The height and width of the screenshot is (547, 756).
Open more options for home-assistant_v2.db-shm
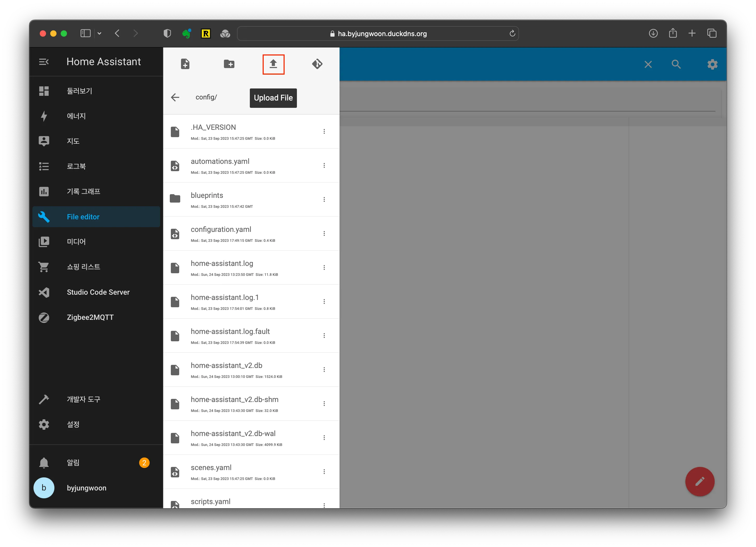[x=324, y=404]
